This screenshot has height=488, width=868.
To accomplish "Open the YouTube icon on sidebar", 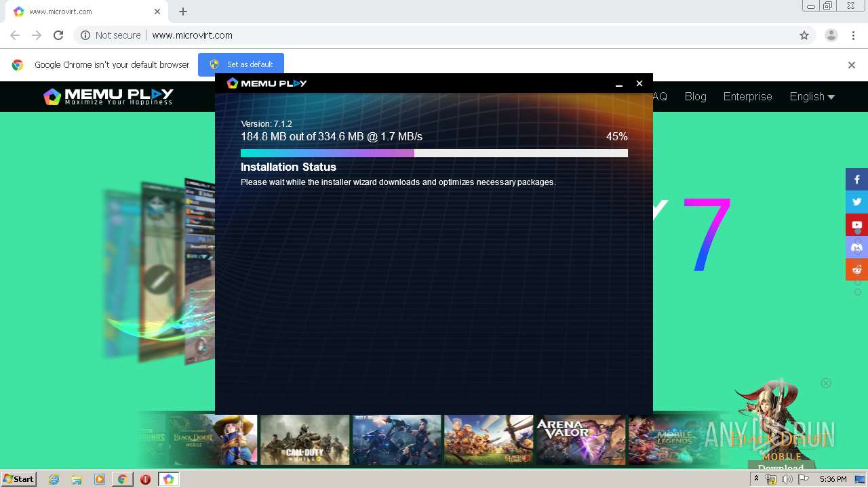I will 856,224.
